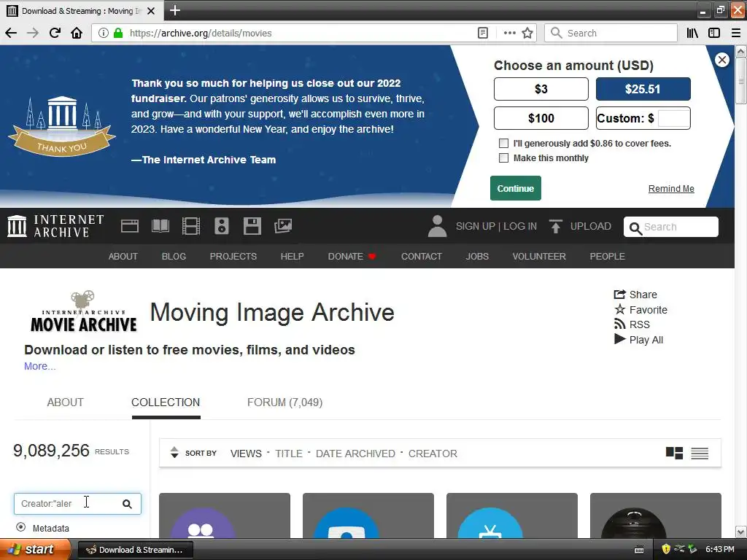Open the browser home page icon
This screenshot has height=560, width=747.
pos(77,33)
